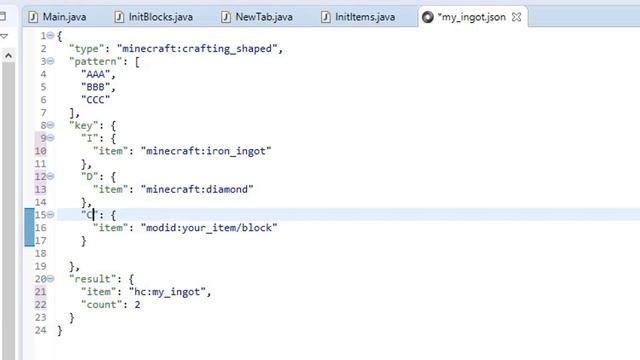Click the "minecraft:crafting_shaped" value

click(x=198, y=49)
